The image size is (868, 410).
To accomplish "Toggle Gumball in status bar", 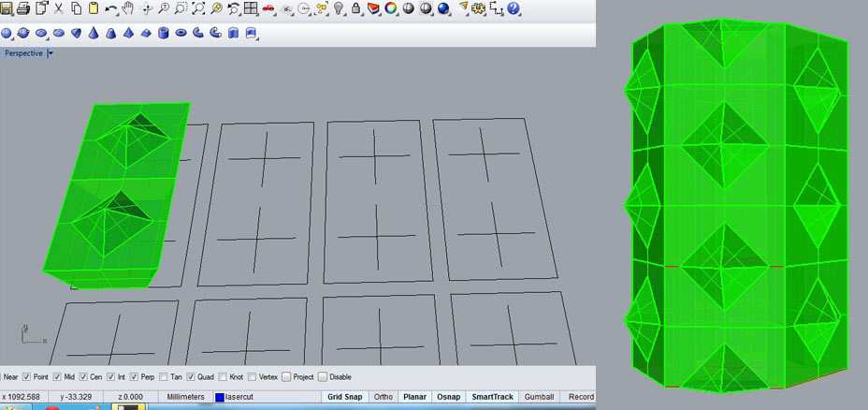I will click(x=539, y=397).
